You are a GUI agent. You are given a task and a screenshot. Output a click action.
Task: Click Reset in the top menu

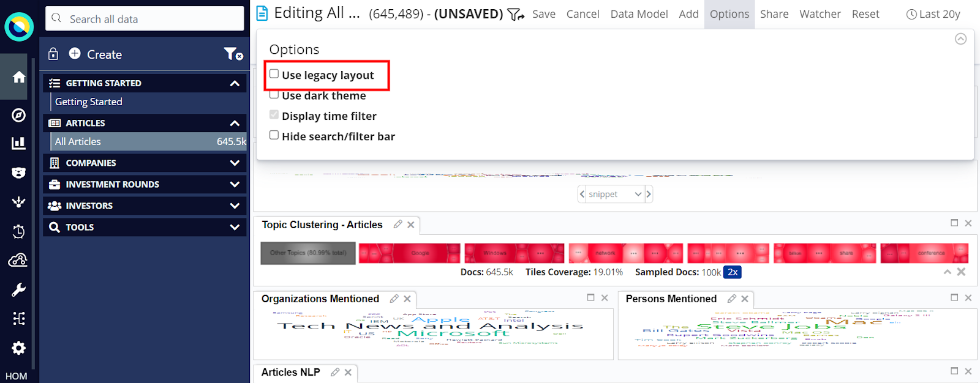[x=865, y=14]
